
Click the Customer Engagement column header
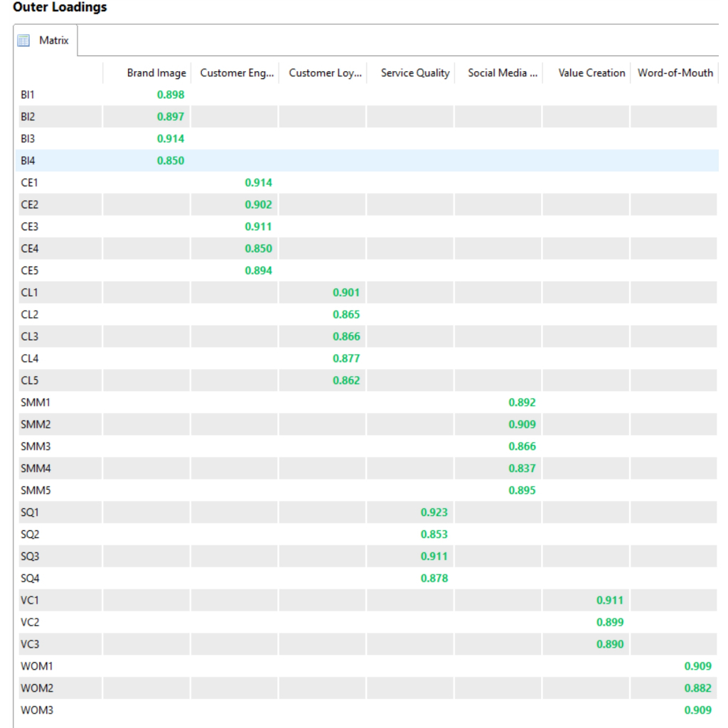[x=235, y=73]
